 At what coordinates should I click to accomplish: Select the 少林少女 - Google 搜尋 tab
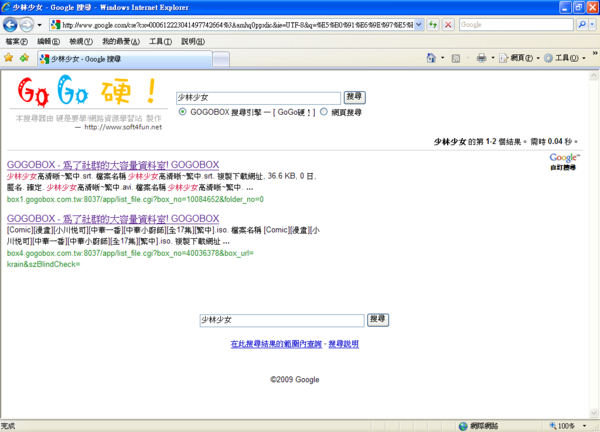coord(124,59)
